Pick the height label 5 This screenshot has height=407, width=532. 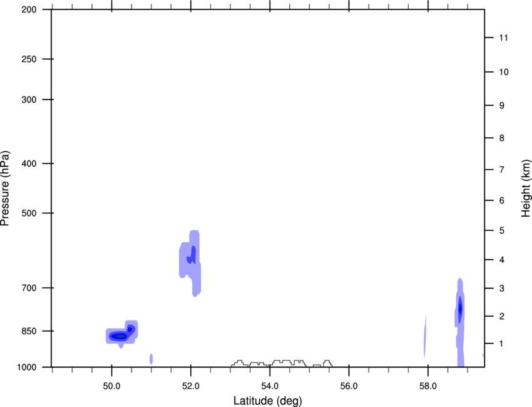501,230
